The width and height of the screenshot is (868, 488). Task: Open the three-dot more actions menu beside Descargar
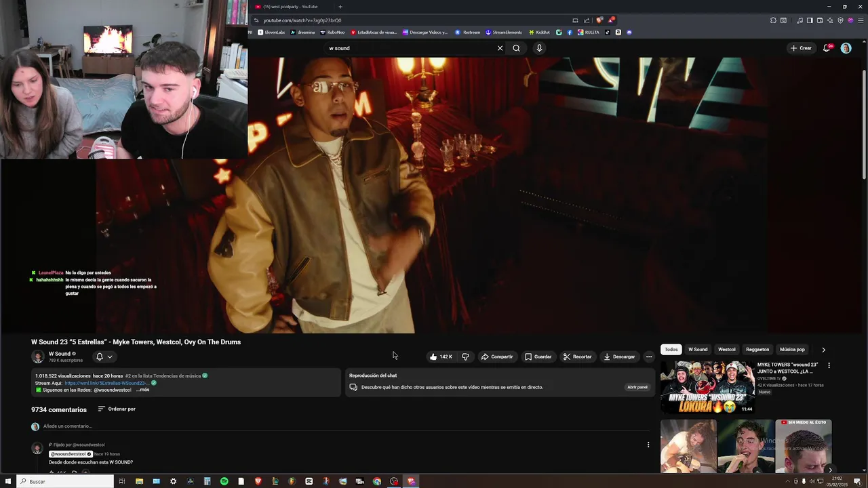[649, 357]
